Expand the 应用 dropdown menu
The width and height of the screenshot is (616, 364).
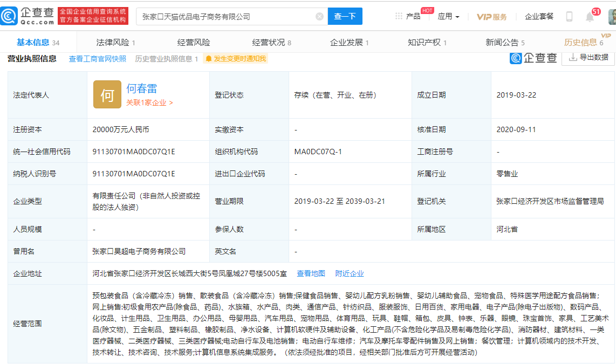448,17
